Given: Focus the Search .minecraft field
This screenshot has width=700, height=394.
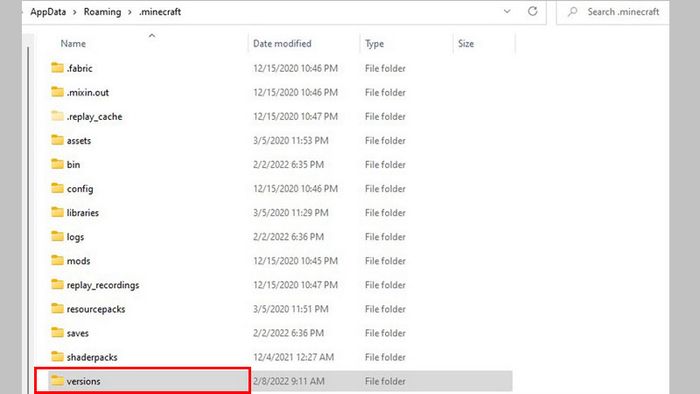Looking at the screenshot, I should 613,12.
